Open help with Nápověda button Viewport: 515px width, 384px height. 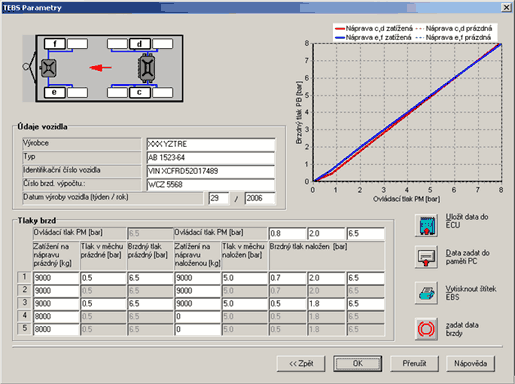470,363
